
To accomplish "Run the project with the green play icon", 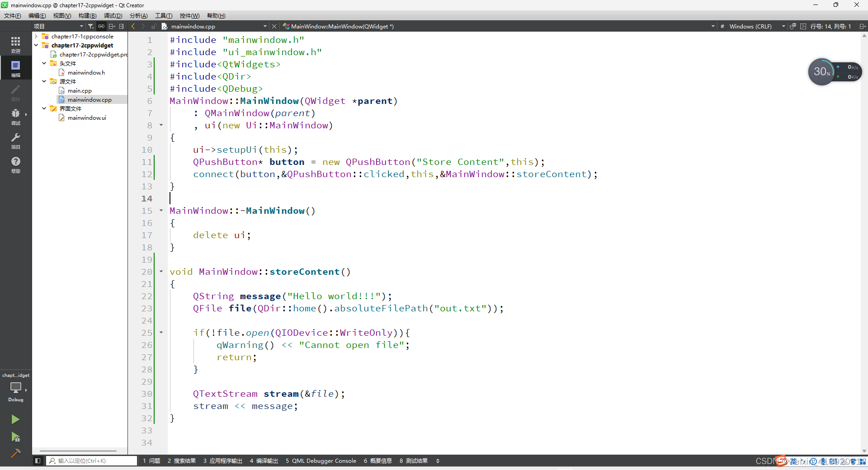I will [x=15, y=419].
